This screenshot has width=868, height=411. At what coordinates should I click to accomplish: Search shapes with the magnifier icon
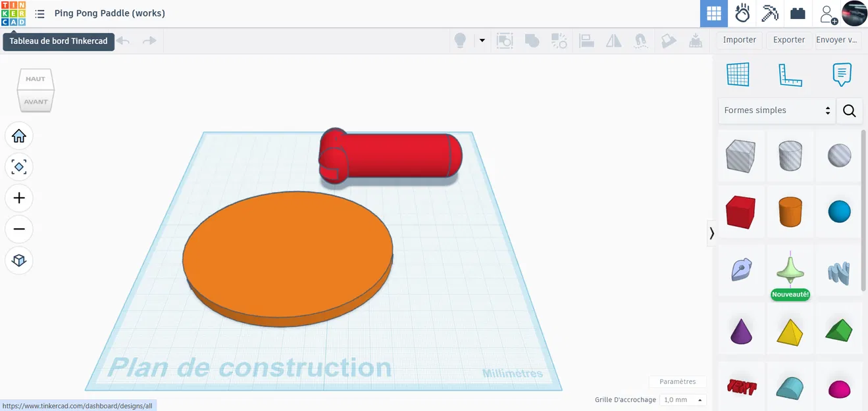tap(850, 110)
